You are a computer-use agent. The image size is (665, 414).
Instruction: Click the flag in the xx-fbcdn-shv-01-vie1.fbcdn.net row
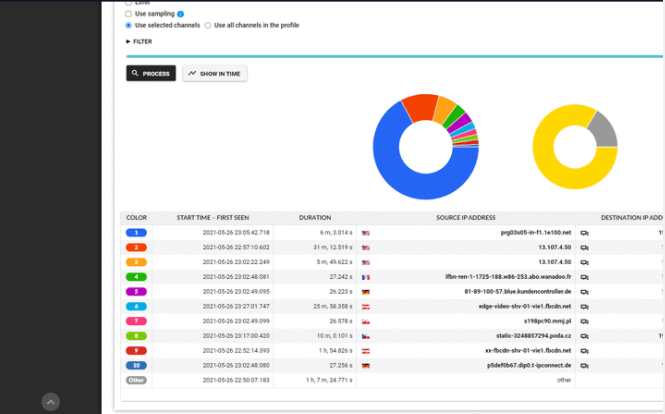coord(366,351)
